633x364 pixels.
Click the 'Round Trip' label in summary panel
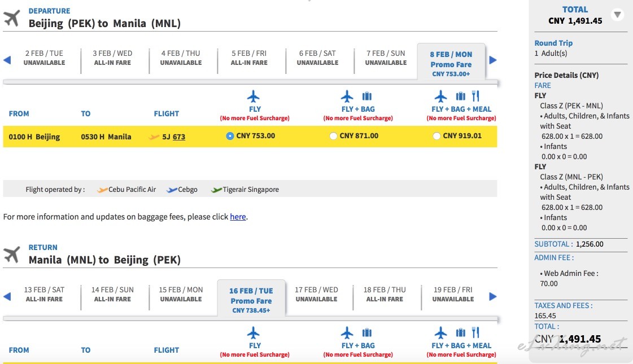pos(553,43)
